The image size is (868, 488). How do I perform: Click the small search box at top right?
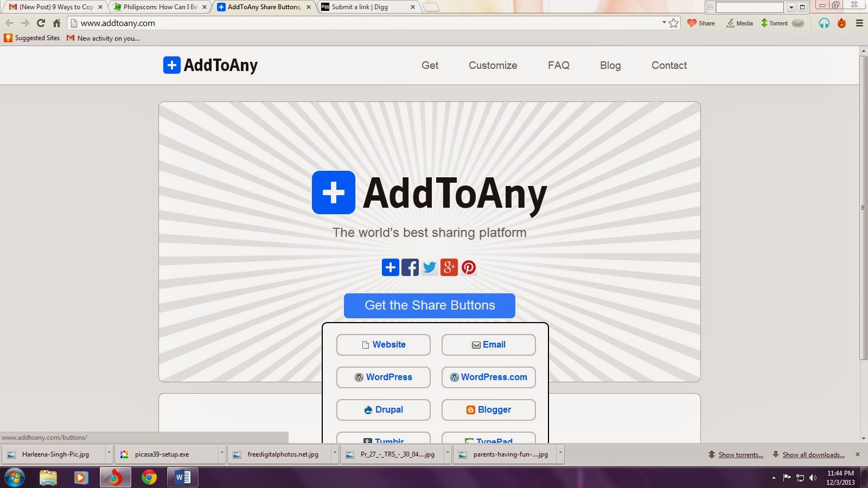(749, 7)
